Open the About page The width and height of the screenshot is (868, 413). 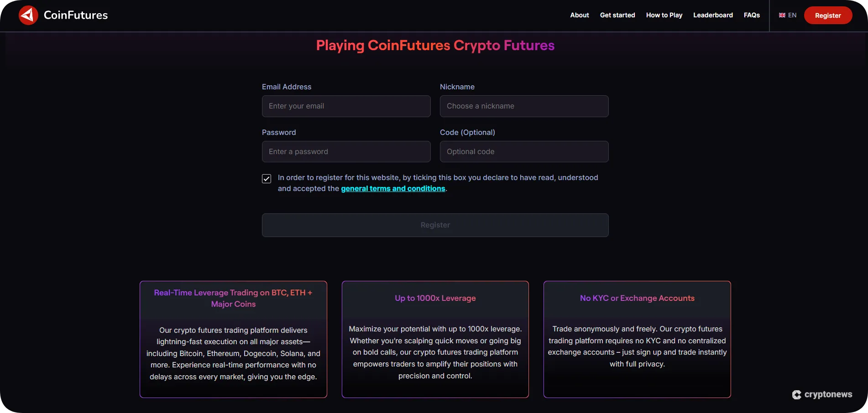579,15
